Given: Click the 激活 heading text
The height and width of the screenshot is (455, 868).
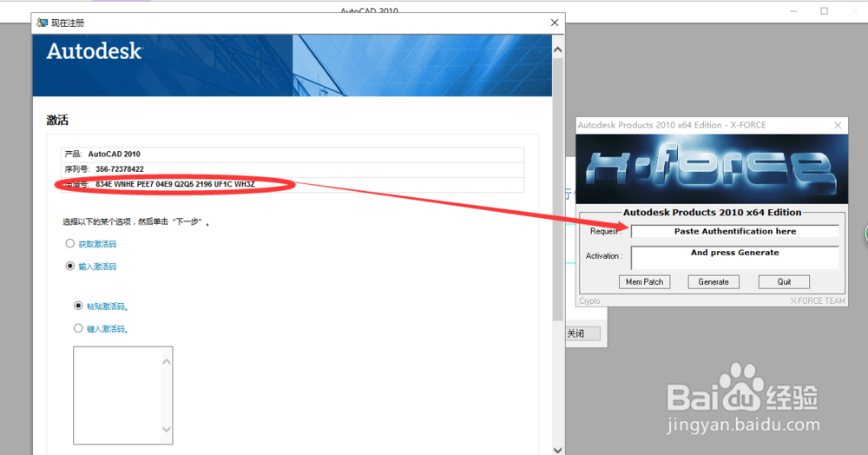Looking at the screenshot, I should [x=57, y=120].
